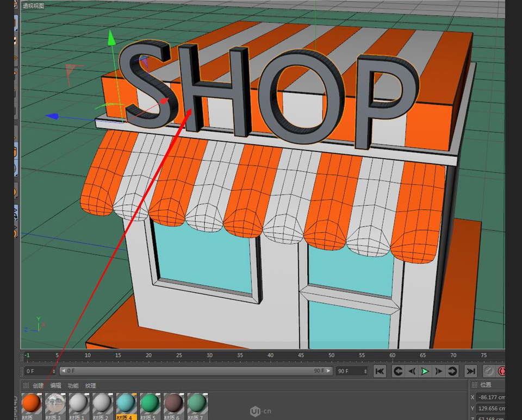The height and width of the screenshot is (420, 522).
Task: Click the Y position value field
Action: [492, 408]
